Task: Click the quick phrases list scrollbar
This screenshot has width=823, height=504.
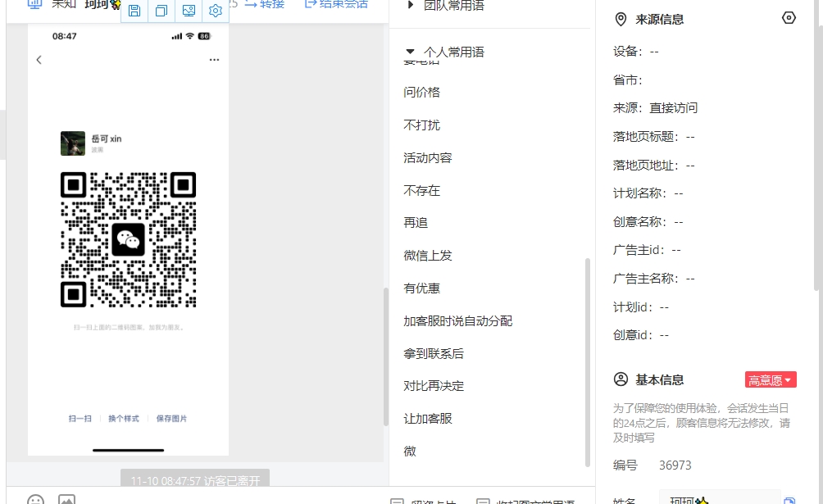Action: 588,361
